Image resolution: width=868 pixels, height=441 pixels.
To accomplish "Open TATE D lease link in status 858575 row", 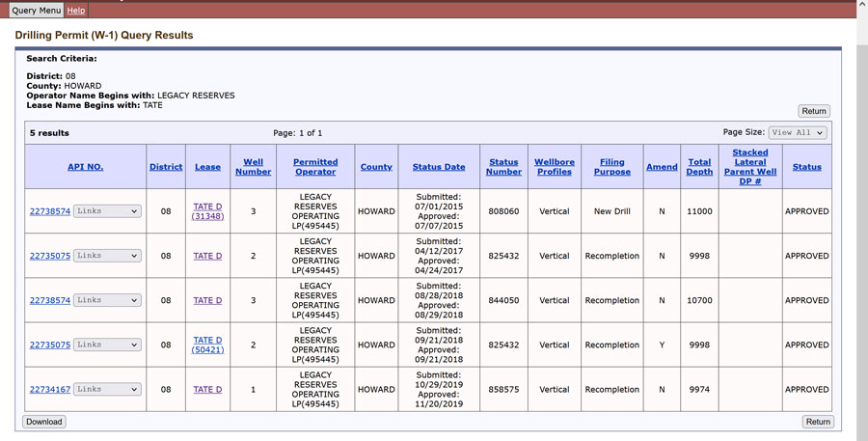I will tap(207, 390).
